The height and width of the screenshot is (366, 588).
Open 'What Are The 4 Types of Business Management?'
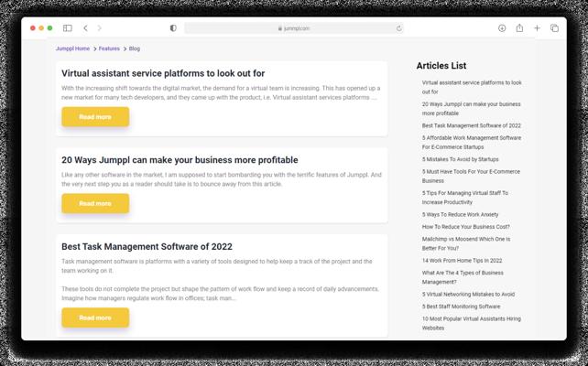pyautogui.click(x=463, y=277)
